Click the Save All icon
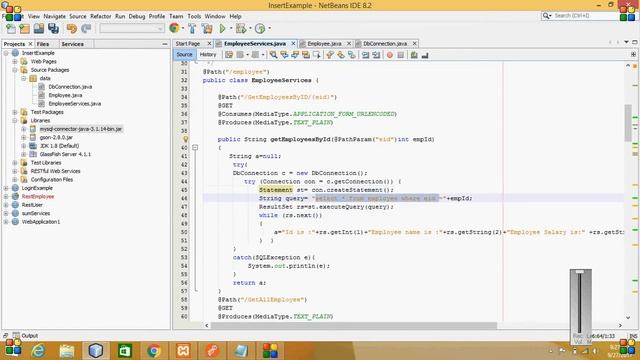The height and width of the screenshot is (360, 640). (x=53, y=29)
